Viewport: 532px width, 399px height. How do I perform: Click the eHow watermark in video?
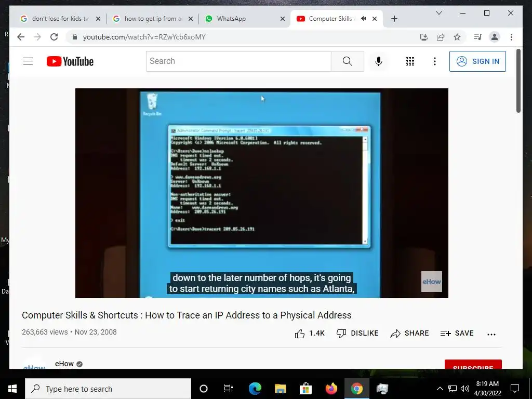432,281
